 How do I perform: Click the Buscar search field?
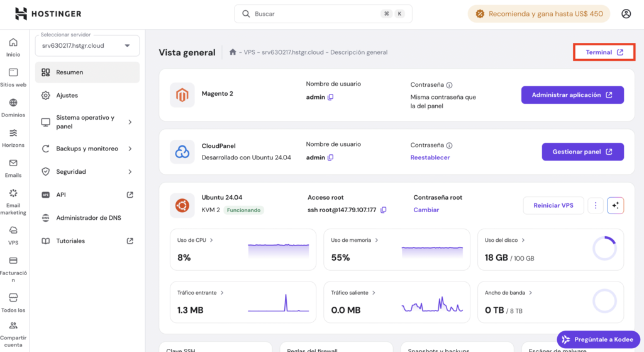(323, 14)
